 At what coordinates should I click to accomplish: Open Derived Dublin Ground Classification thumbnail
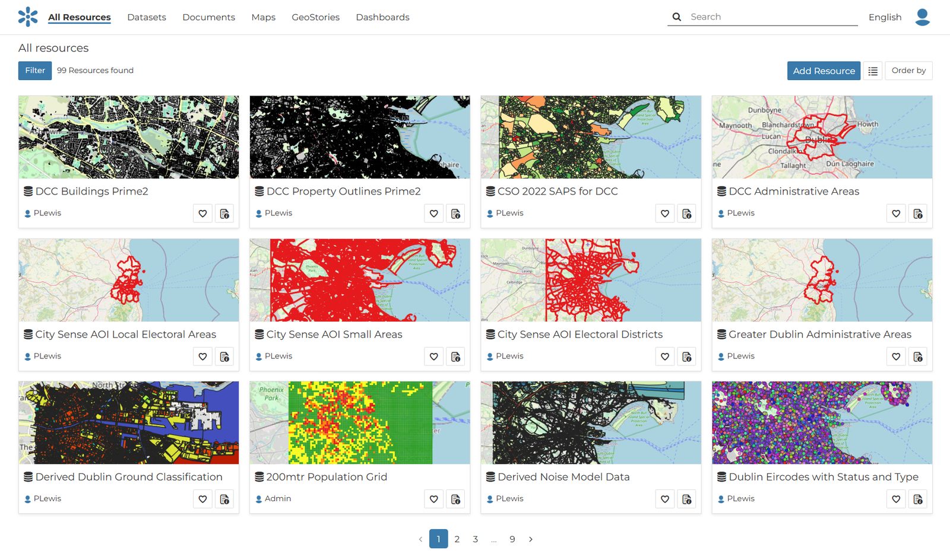[129, 422]
